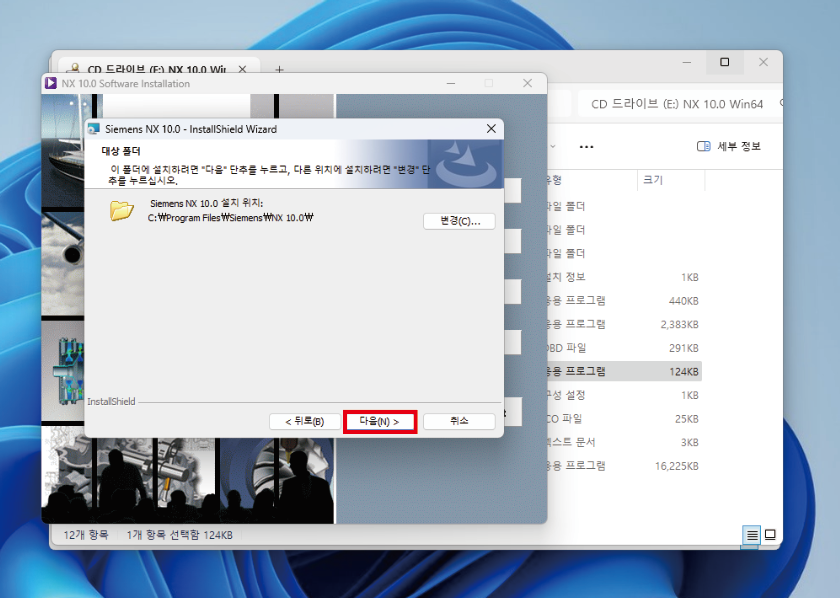Click the 취소 cancel button
840x598 pixels.
pos(459,421)
